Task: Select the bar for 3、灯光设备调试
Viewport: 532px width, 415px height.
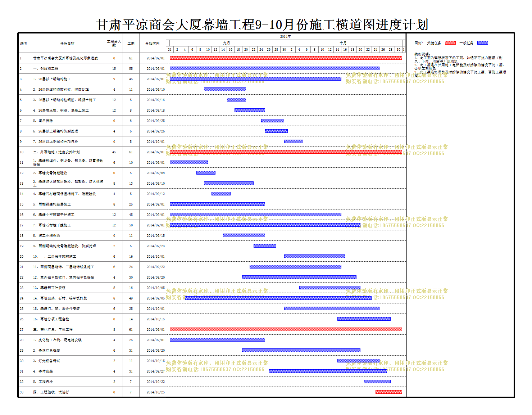Action: coord(358,361)
